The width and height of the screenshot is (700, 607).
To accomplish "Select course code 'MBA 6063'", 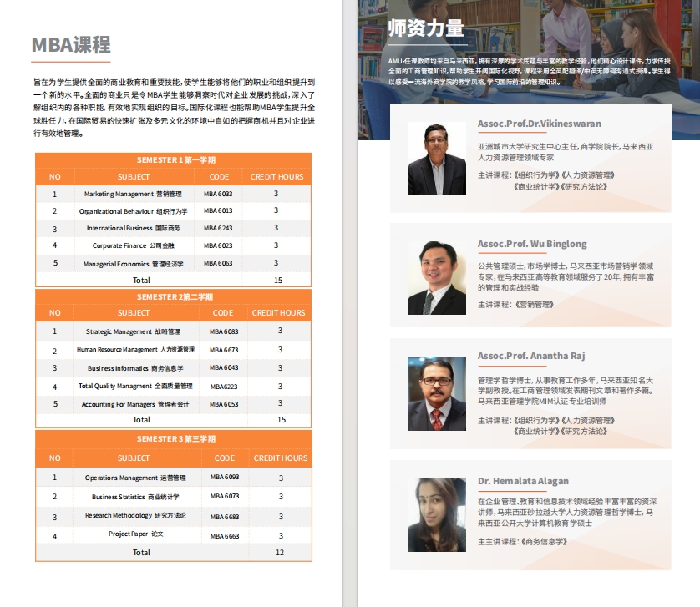I will (x=218, y=263).
